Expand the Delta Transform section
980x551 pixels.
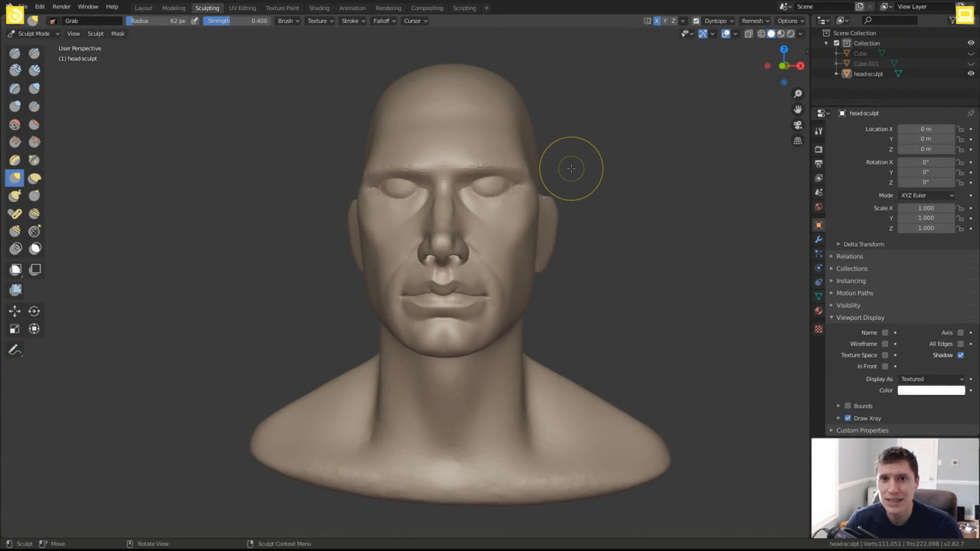click(x=864, y=244)
